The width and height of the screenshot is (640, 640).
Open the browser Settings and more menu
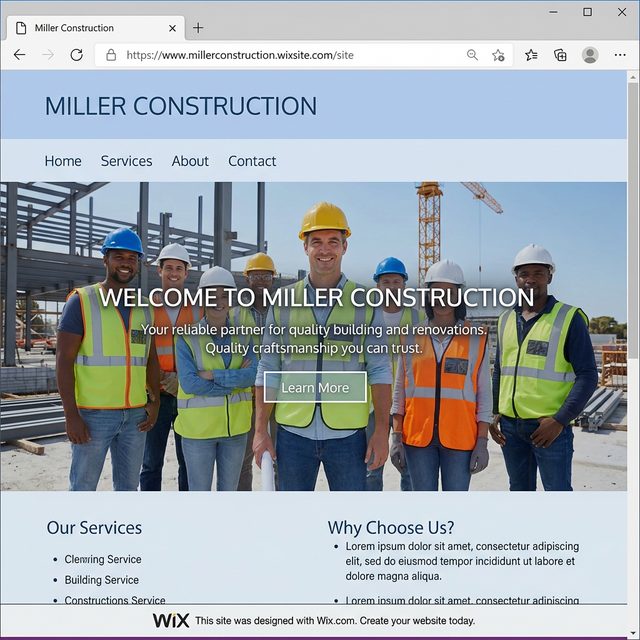620,55
